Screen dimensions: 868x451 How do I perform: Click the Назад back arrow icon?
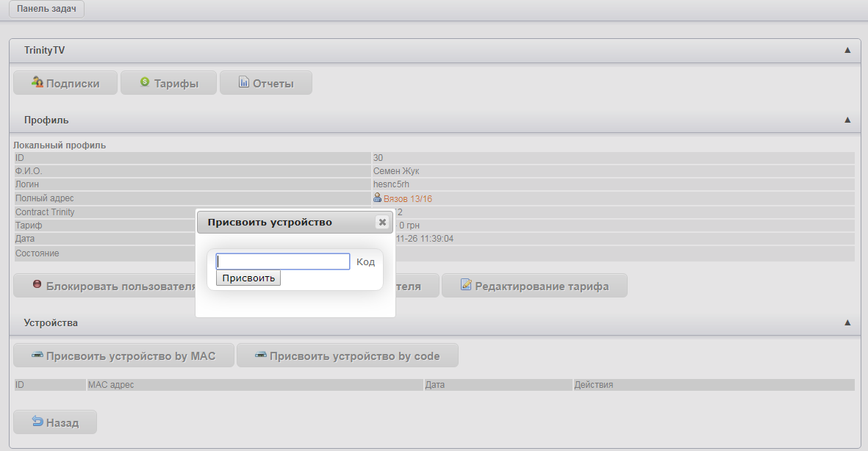coord(37,422)
